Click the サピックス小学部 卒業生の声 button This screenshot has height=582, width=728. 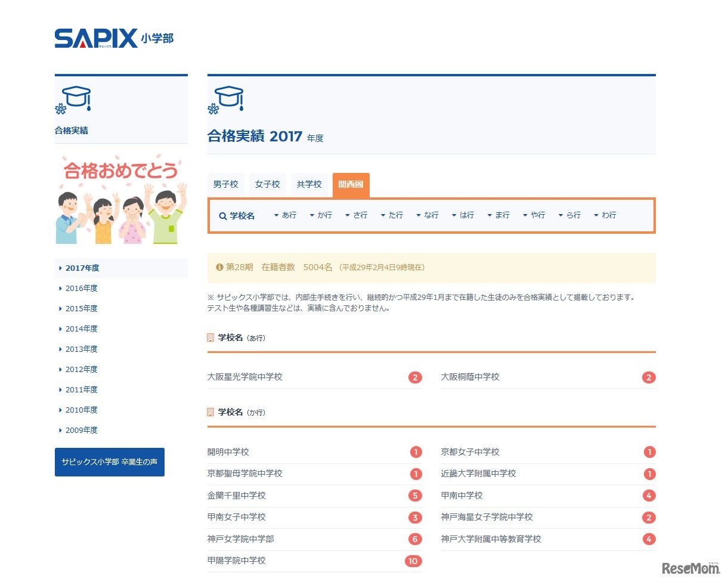[x=109, y=462]
